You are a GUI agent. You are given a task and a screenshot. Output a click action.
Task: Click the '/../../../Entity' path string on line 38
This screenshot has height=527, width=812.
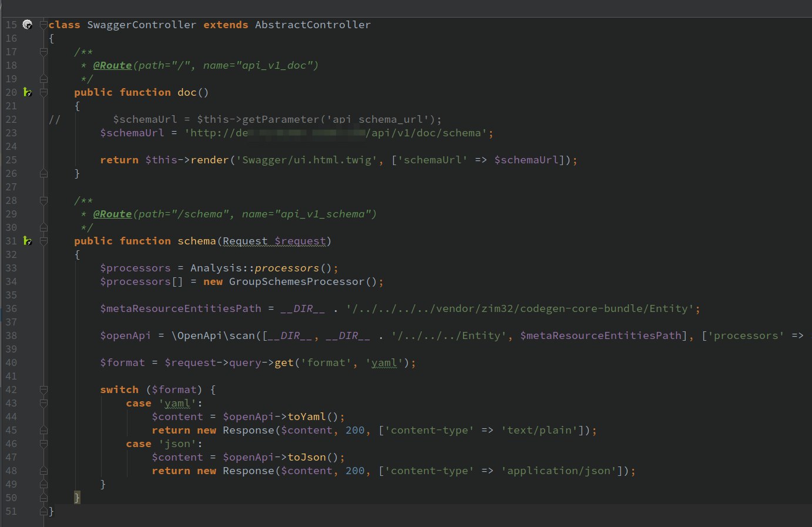coord(449,335)
